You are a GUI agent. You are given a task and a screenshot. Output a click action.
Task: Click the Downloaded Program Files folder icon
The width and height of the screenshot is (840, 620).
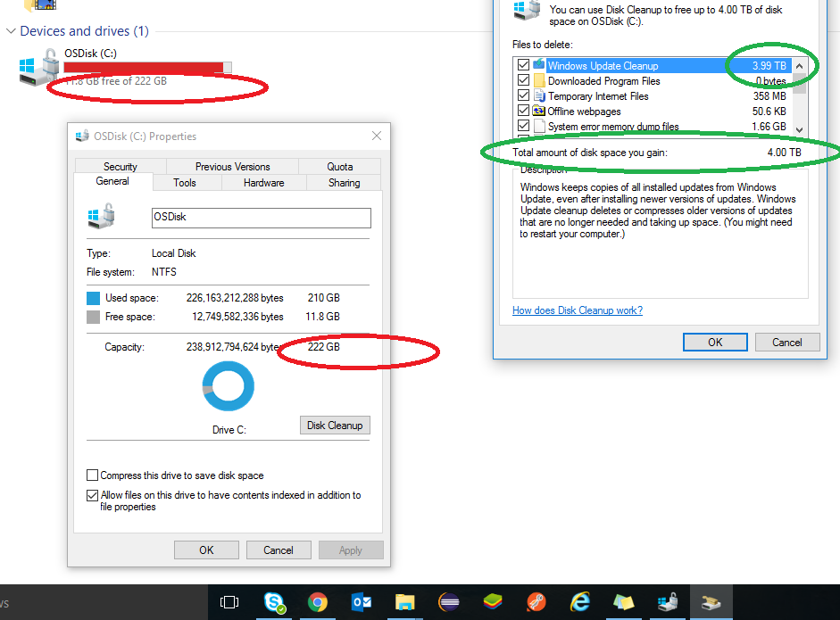pyautogui.click(x=539, y=80)
